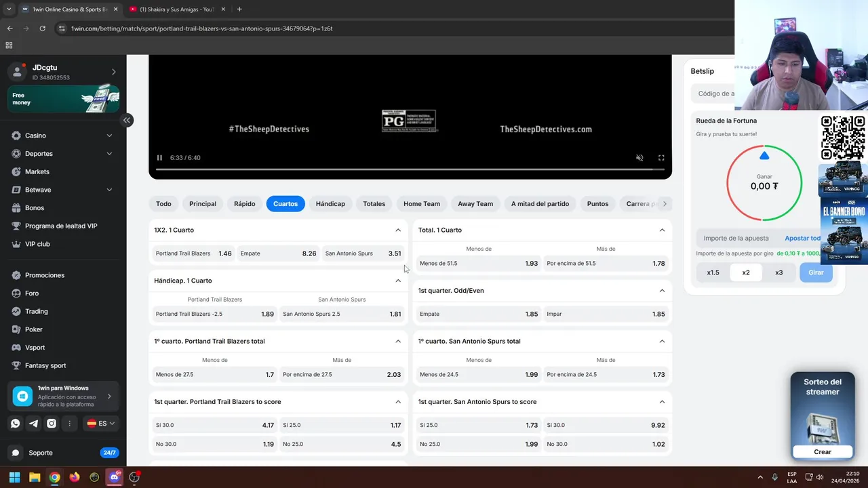Select Menos de 51.5 at 1.93
Viewport: 868px width, 488px height.
(478, 263)
